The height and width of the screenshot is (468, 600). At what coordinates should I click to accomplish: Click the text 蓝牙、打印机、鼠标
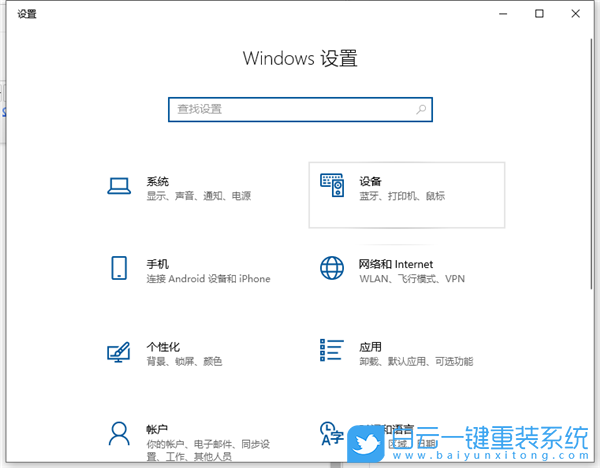pos(402,196)
